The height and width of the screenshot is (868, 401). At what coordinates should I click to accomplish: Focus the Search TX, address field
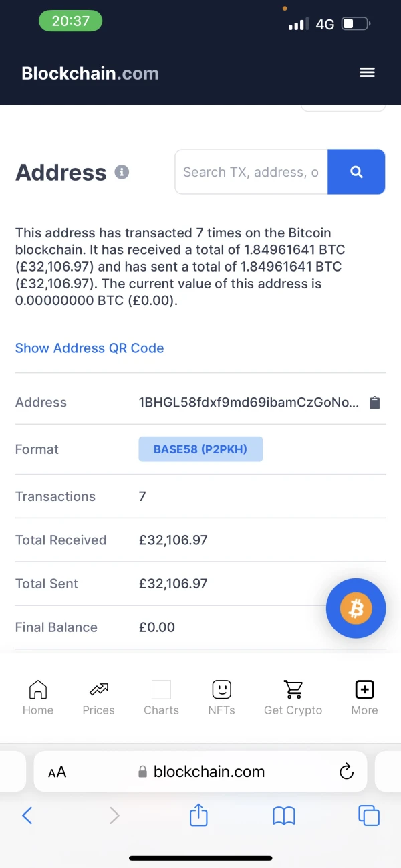[x=251, y=172]
